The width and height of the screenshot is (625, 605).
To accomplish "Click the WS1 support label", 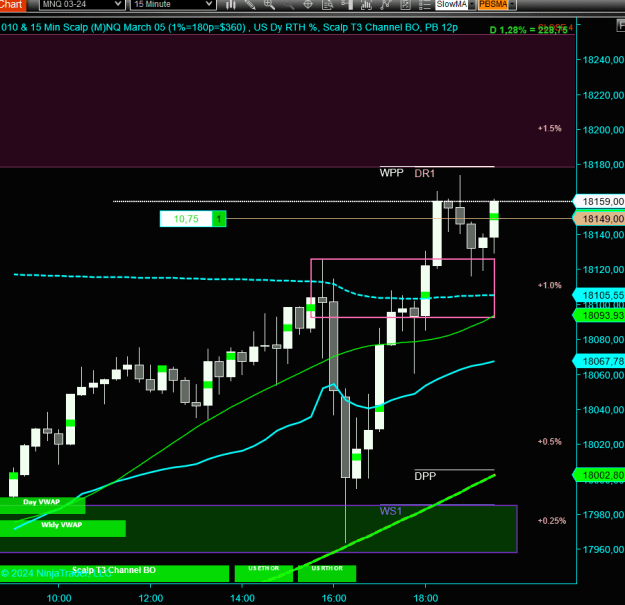I will click(391, 511).
